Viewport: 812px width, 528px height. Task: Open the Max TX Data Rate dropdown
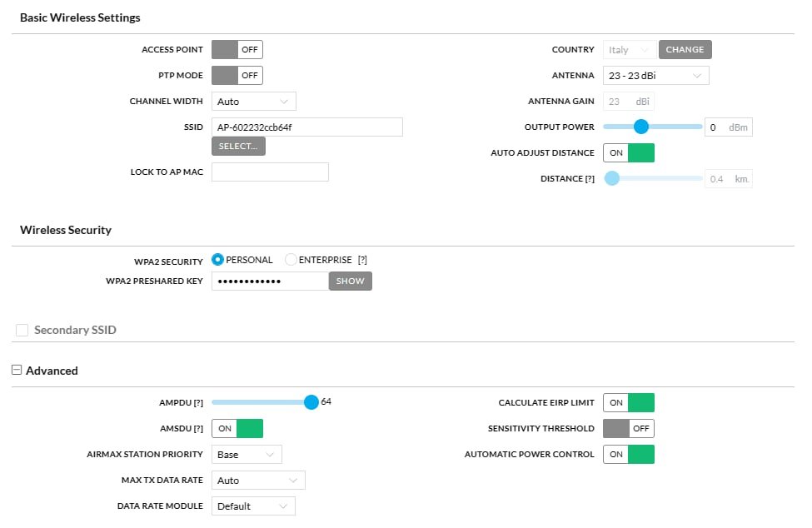pyautogui.click(x=258, y=481)
